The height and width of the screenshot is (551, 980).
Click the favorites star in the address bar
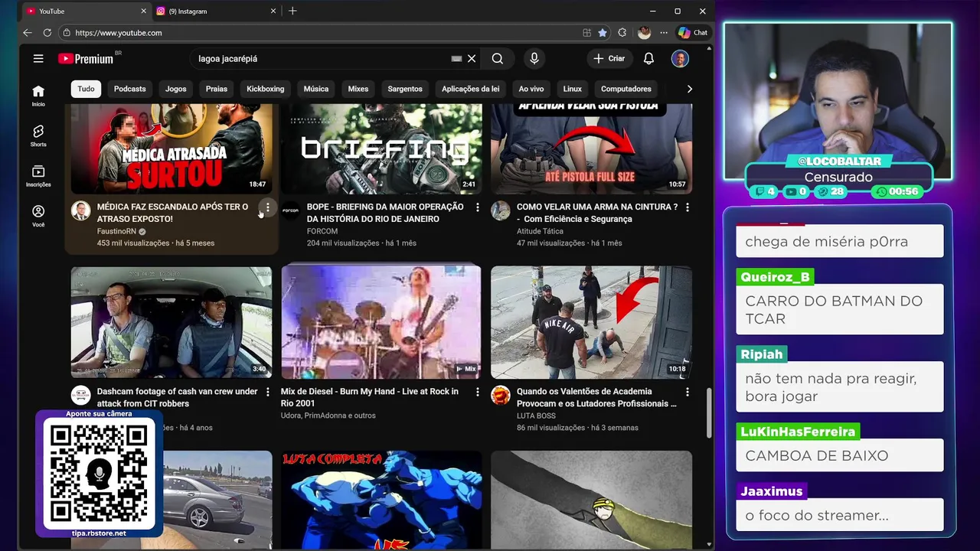[x=603, y=33]
